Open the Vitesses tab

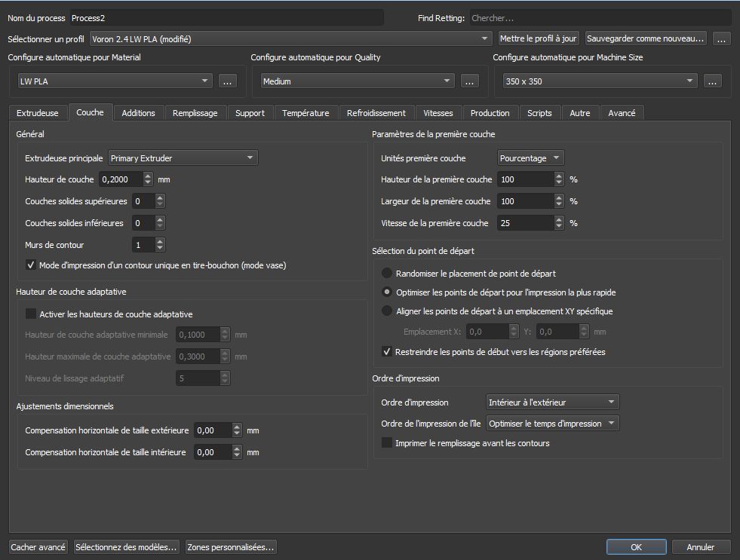pos(438,113)
